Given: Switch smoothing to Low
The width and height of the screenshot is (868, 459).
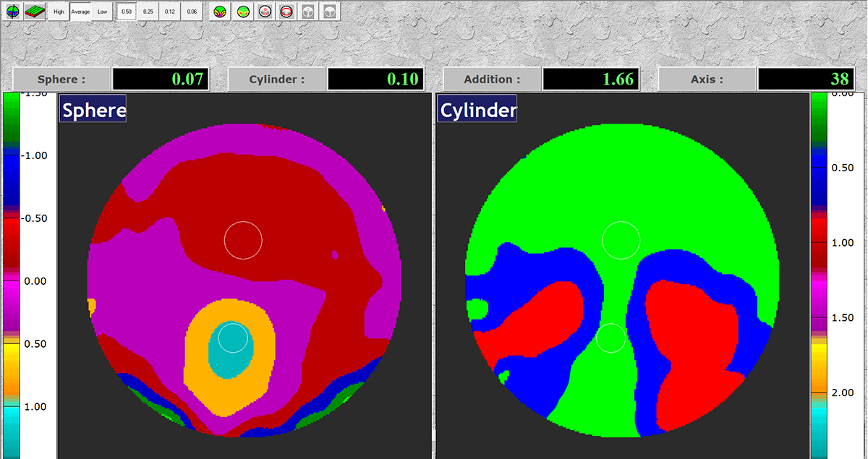Looking at the screenshot, I should click(102, 12).
